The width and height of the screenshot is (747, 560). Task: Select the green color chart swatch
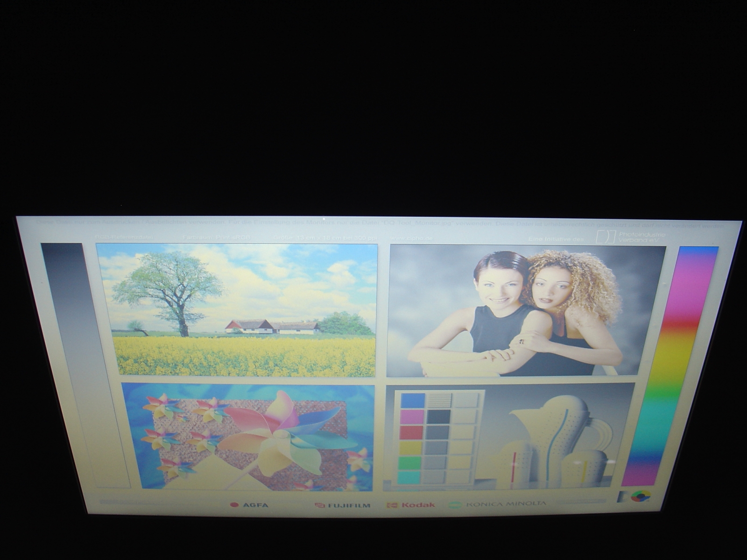pyautogui.click(x=409, y=463)
